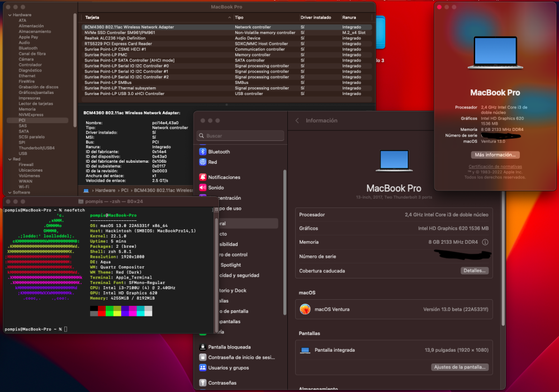559x392 pixels.
Task: Open Bluetooth settings in System Settings sidebar
Action: tap(215, 152)
